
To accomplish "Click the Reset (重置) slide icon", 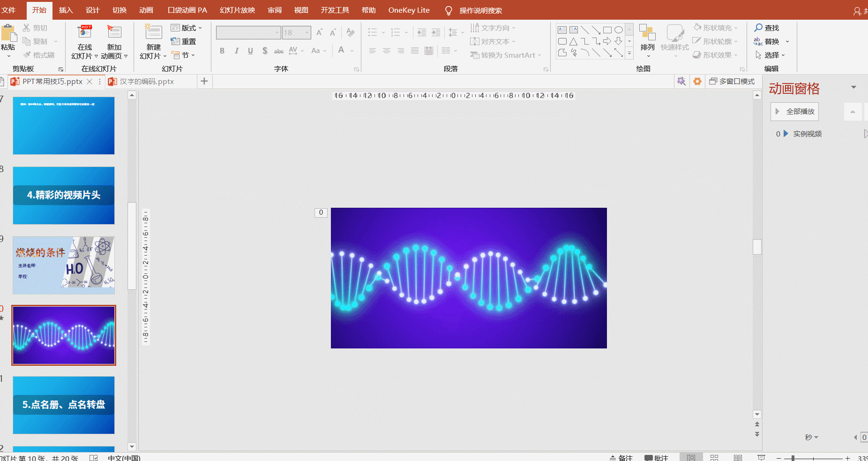I will pos(175,41).
